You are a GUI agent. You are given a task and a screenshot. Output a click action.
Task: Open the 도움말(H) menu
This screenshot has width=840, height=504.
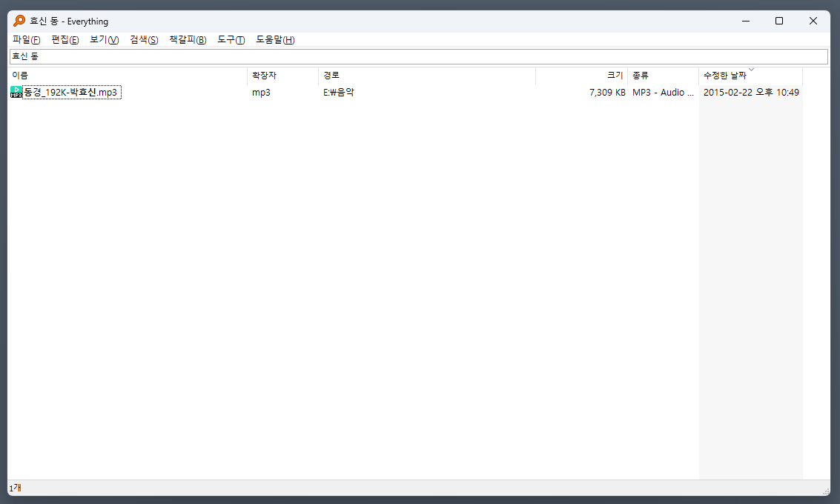274,40
